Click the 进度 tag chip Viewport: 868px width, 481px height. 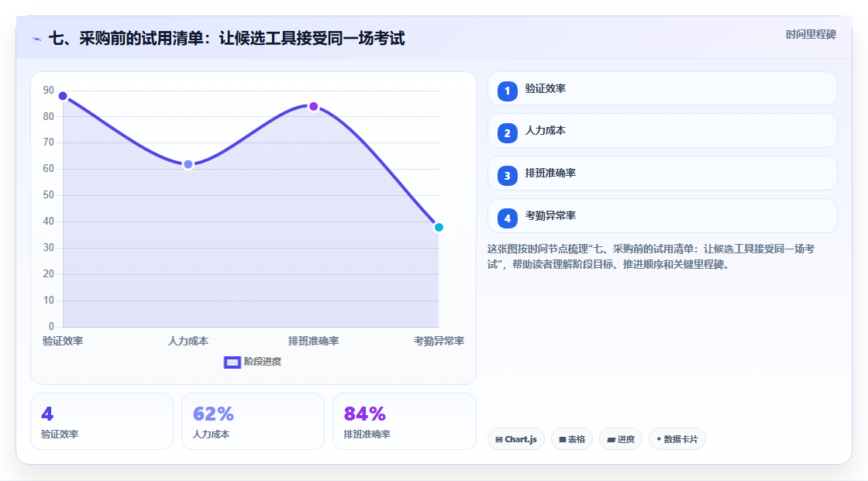click(621, 439)
